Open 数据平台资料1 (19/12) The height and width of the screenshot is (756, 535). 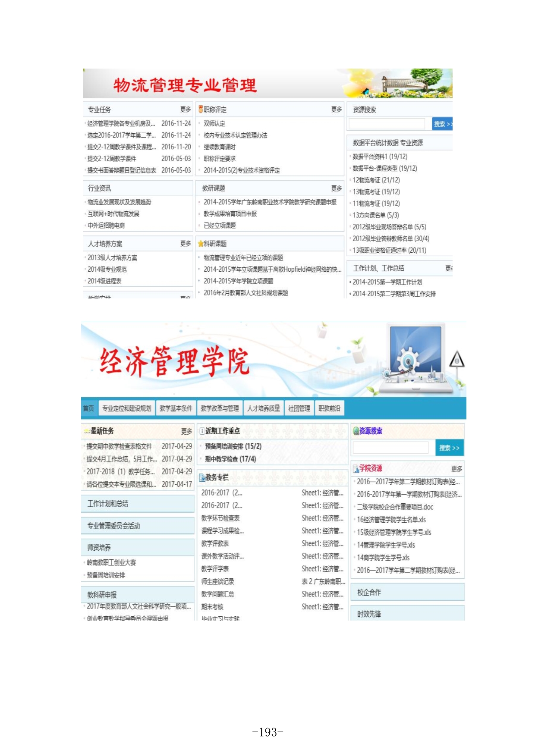click(x=380, y=157)
